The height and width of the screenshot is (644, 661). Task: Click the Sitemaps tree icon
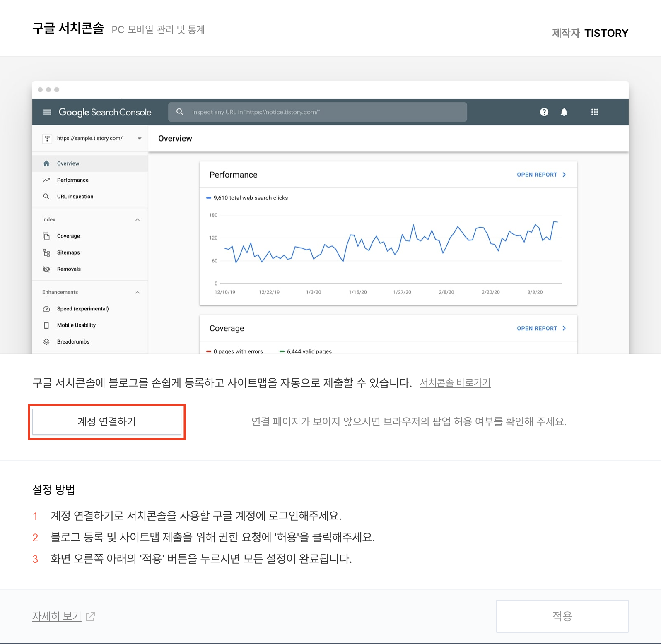point(46,253)
